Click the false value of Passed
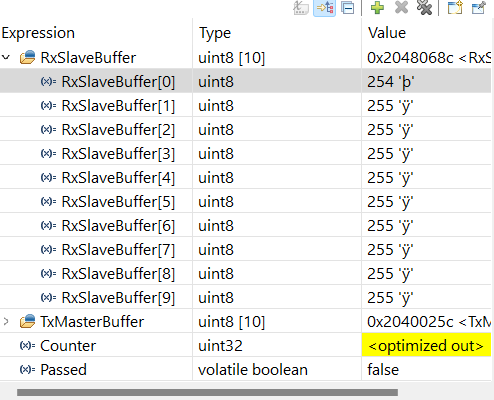 coord(383,370)
